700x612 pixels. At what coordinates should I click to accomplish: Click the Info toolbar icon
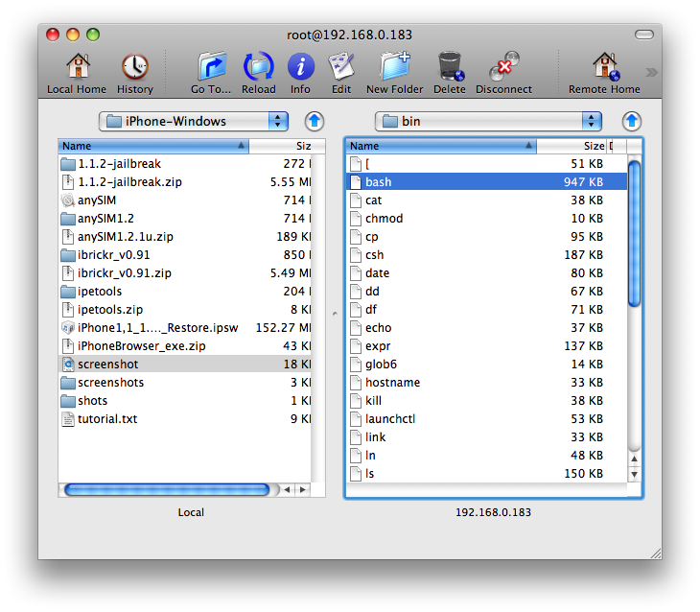[x=300, y=73]
